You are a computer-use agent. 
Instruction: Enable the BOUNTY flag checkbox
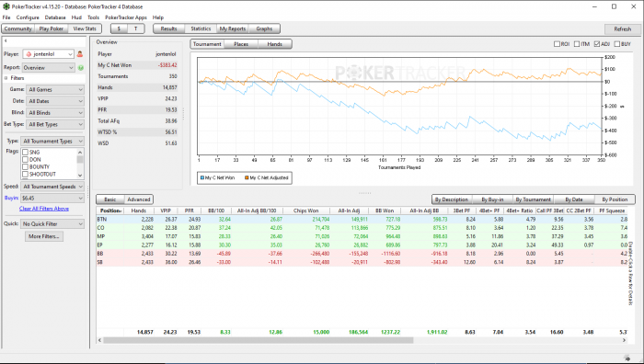click(25, 166)
